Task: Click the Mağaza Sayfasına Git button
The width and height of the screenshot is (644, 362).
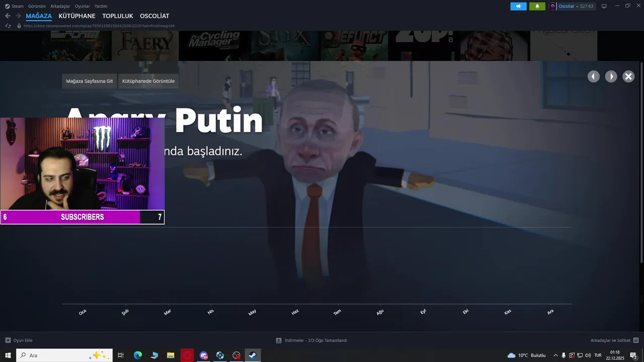Action: (x=90, y=81)
